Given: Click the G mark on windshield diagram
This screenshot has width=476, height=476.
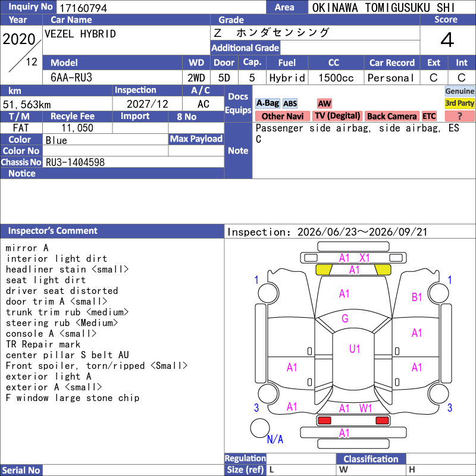Looking at the screenshot, I should tap(345, 318).
